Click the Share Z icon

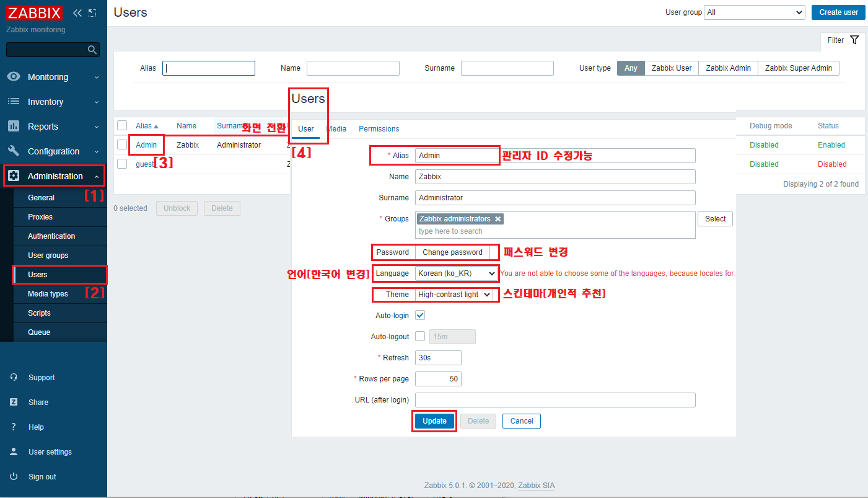coord(14,402)
